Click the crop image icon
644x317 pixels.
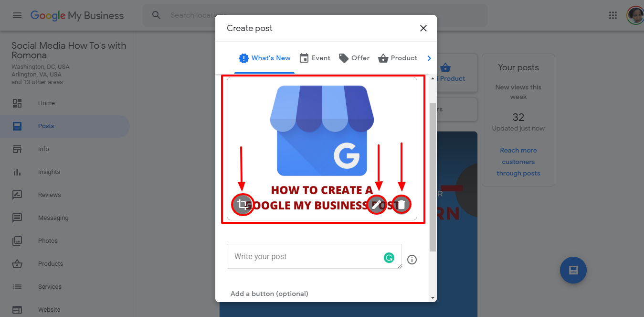click(x=243, y=205)
